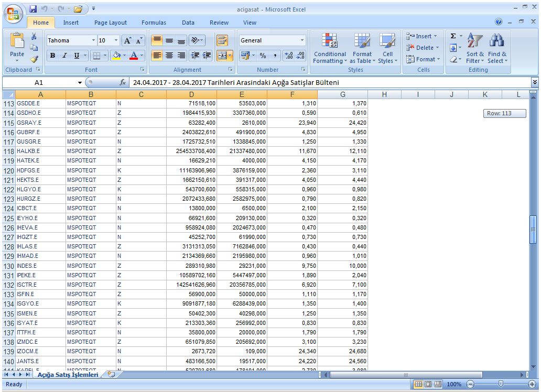The width and height of the screenshot is (541, 392).
Task: Toggle Wrap Text
Action: (x=222, y=40)
